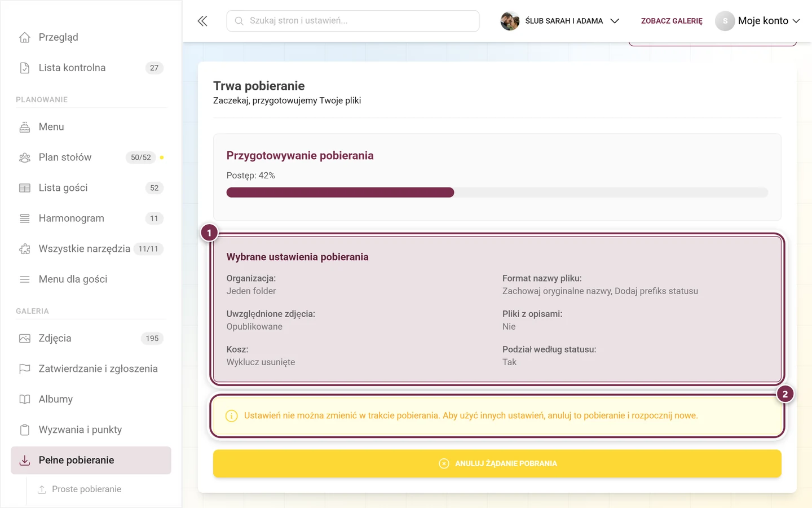Click ANULUJ ŻĄDANIE POBRANIA button
Viewport: 812px width, 508px height.
tap(497, 463)
